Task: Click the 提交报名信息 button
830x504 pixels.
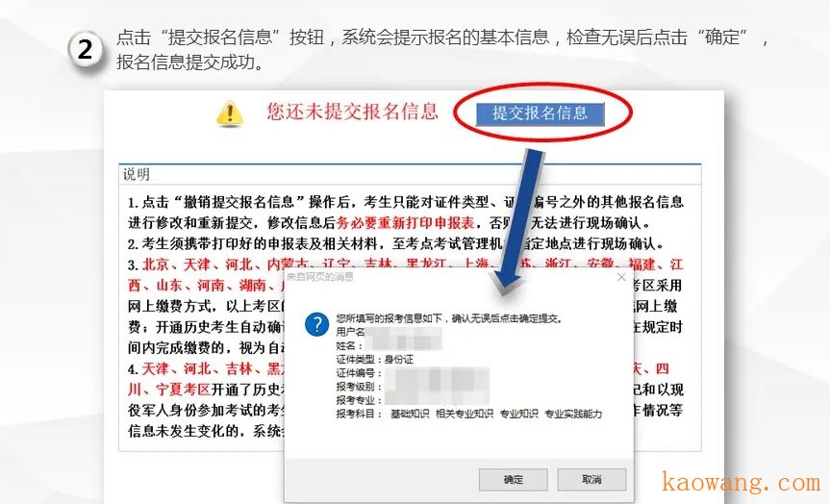Action: point(540,113)
